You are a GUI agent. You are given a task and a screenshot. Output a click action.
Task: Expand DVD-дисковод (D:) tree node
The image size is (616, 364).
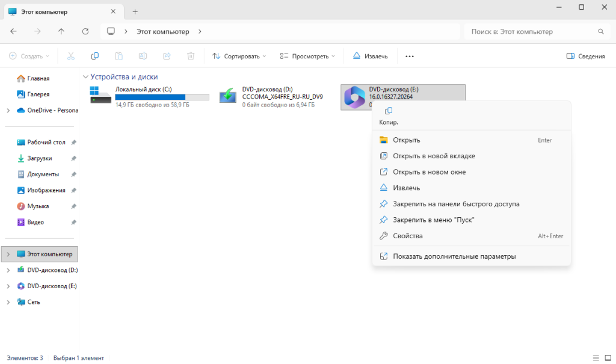coord(8,270)
